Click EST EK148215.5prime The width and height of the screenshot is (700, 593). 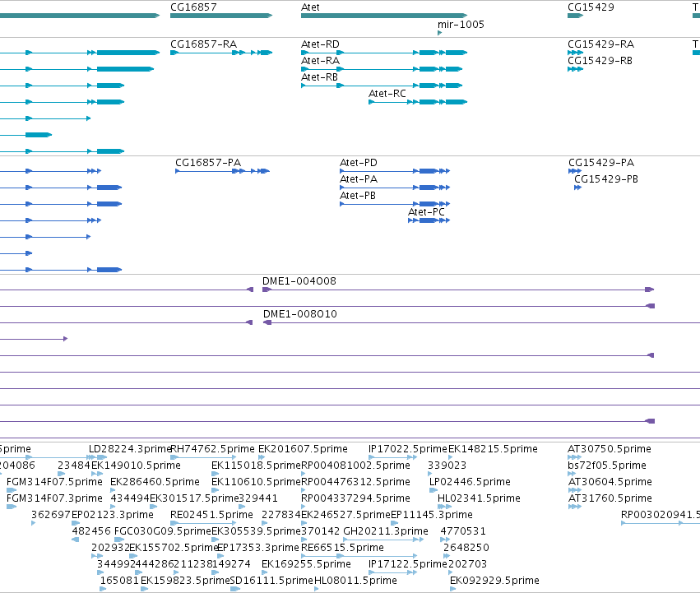click(493, 449)
